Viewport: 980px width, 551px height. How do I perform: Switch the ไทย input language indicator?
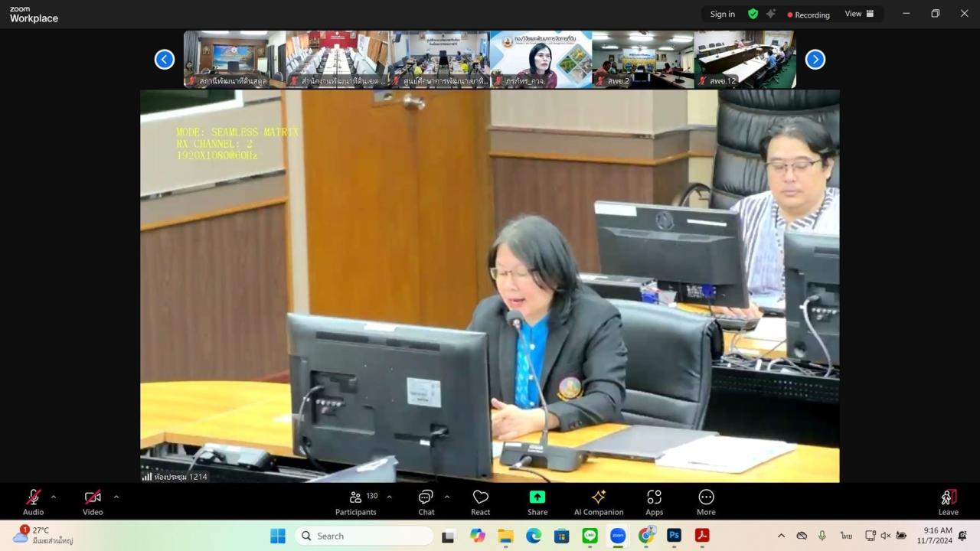(846, 536)
